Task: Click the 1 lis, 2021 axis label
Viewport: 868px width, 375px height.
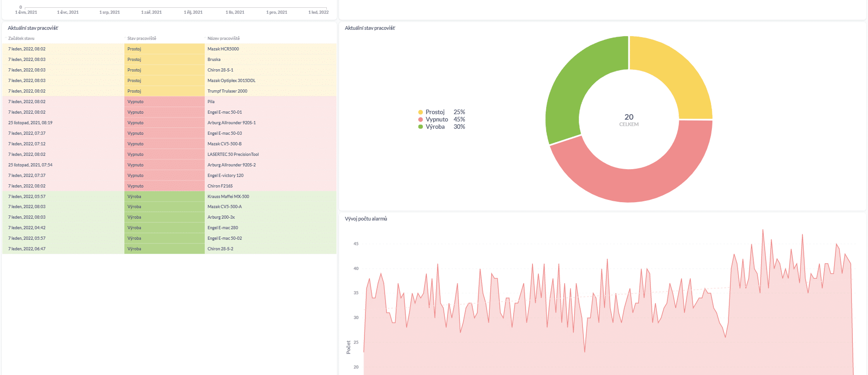Action: pyautogui.click(x=235, y=12)
